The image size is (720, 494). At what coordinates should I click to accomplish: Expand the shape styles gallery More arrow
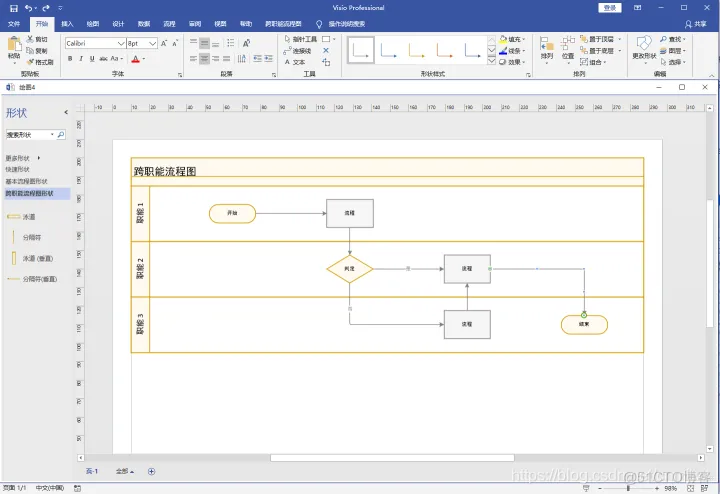click(491, 61)
